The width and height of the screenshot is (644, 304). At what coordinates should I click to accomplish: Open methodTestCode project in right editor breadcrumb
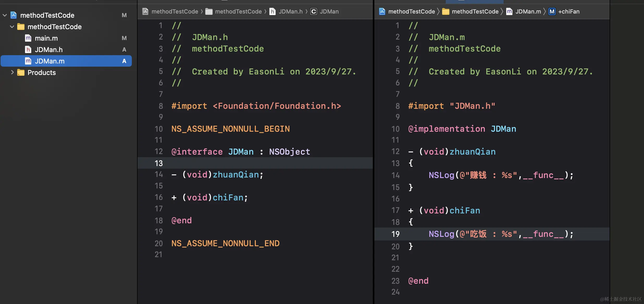tap(412, 11)
